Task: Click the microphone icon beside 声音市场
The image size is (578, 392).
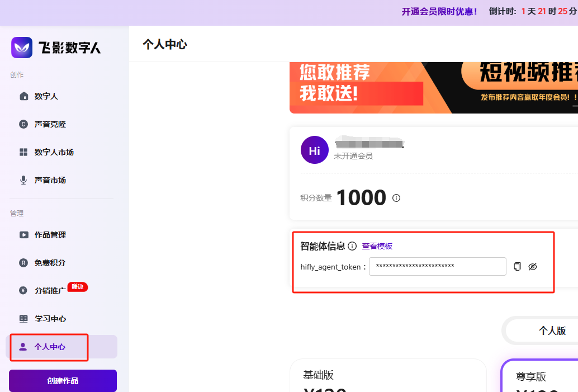Action: [23, 180]
